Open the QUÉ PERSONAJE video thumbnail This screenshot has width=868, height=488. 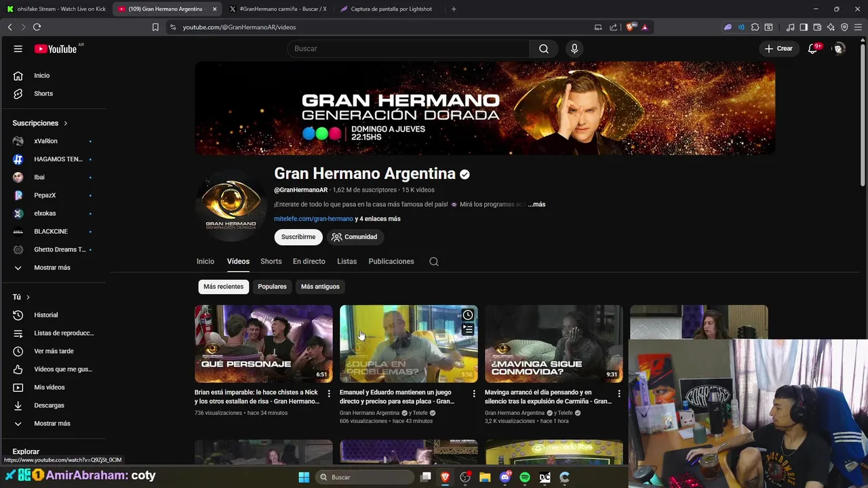(263, 344)
